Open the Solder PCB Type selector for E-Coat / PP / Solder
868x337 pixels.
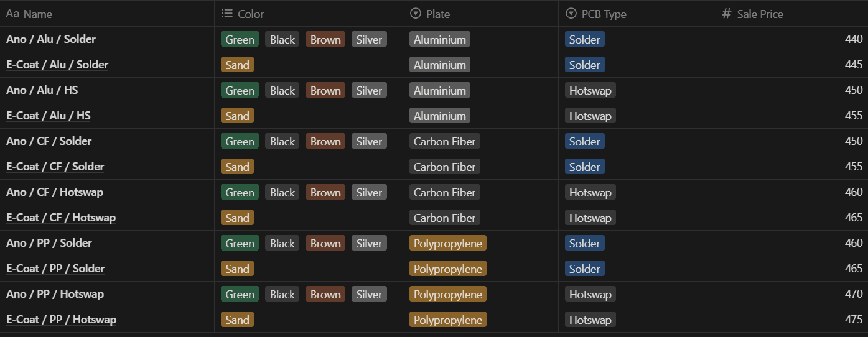tap(584, 269)
